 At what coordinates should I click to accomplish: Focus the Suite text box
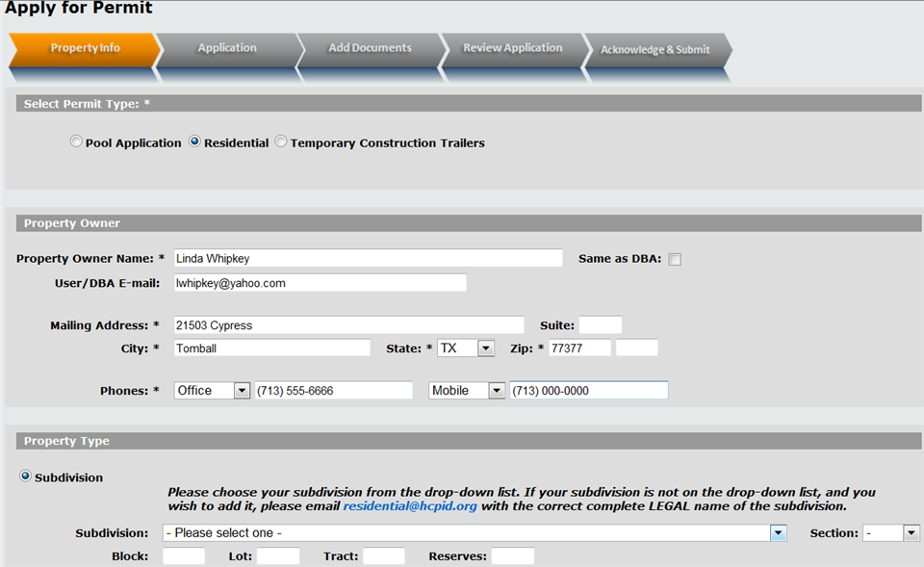pyautogui.click(x=600, y=325)
